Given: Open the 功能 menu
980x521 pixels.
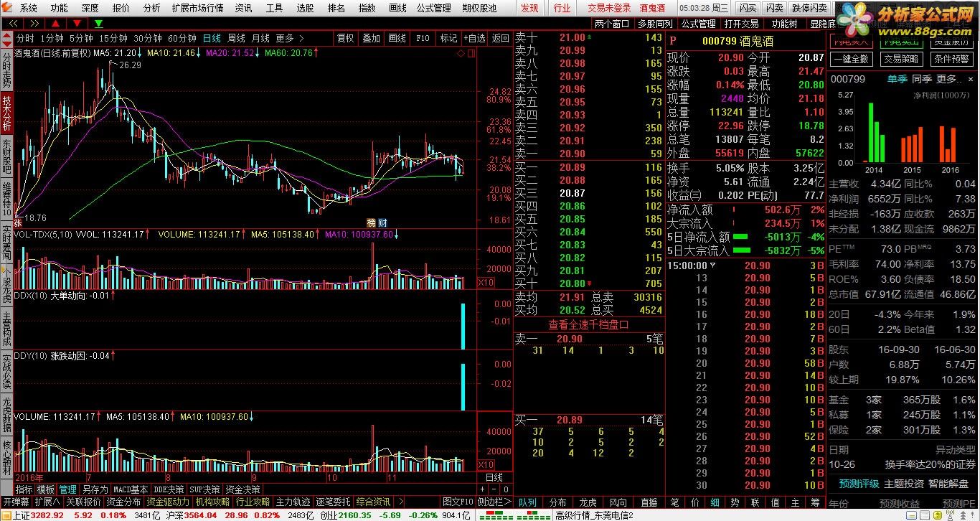Looking at the screenshot, I should (59, 8).
